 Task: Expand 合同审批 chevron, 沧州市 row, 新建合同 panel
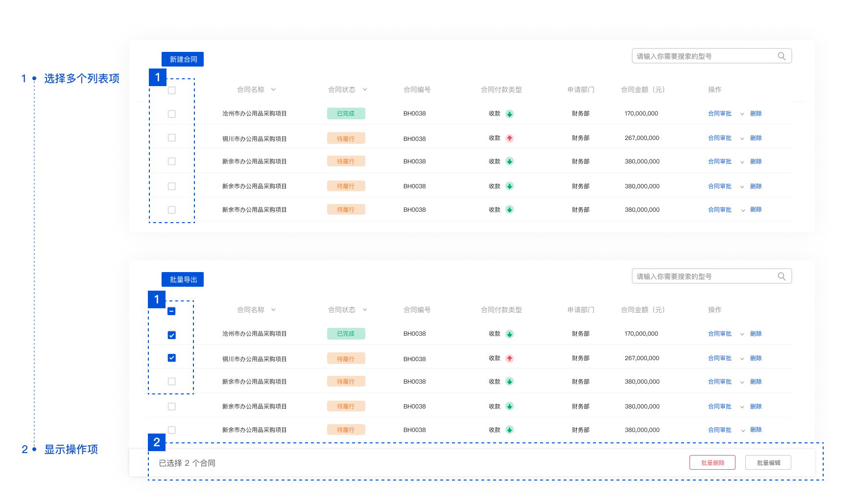[742, 114]
